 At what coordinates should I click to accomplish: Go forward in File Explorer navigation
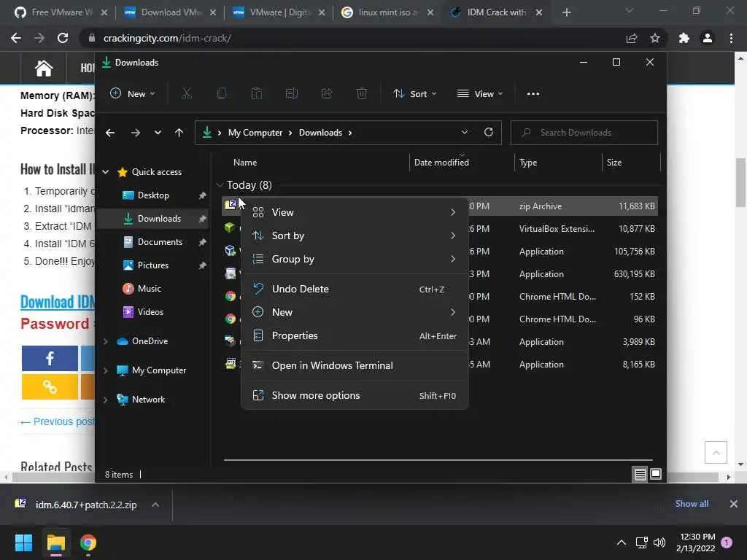136,133
